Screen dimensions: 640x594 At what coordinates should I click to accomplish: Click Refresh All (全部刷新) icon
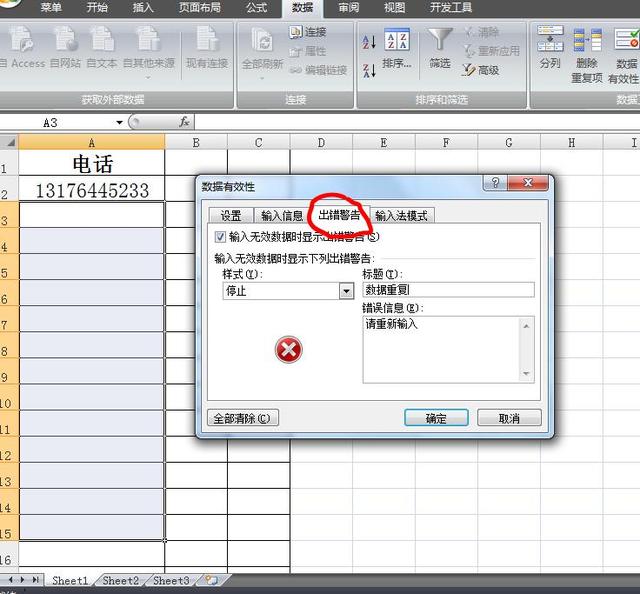[x=262, y=51]
